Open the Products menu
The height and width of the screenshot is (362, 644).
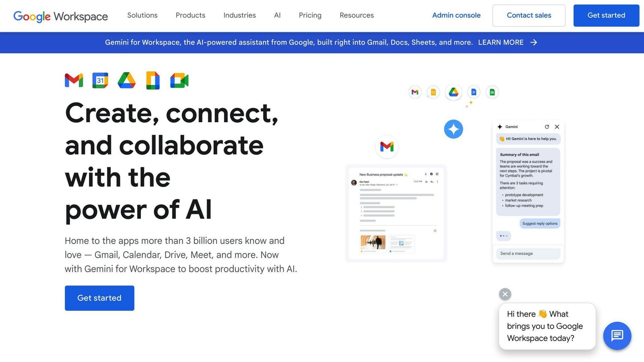tap(190, 15)
